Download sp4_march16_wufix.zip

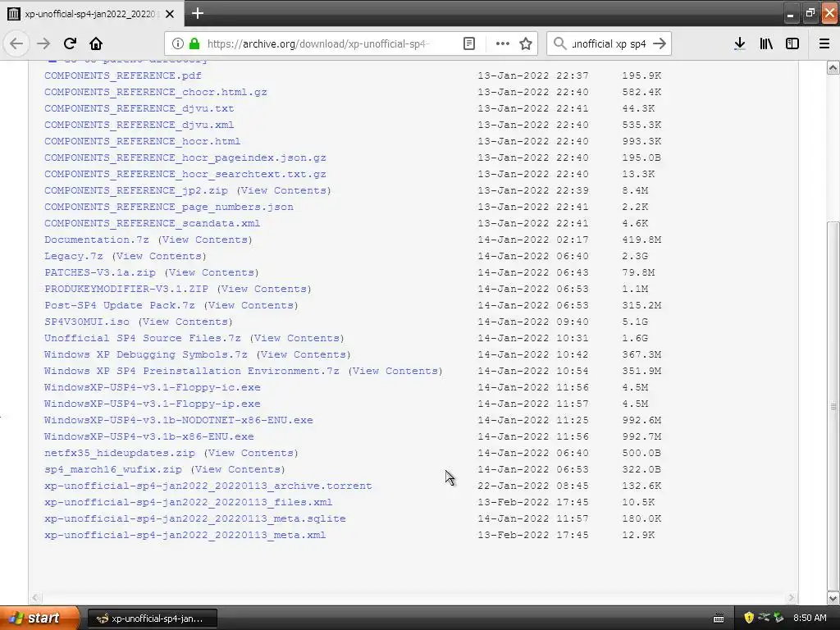113,469
